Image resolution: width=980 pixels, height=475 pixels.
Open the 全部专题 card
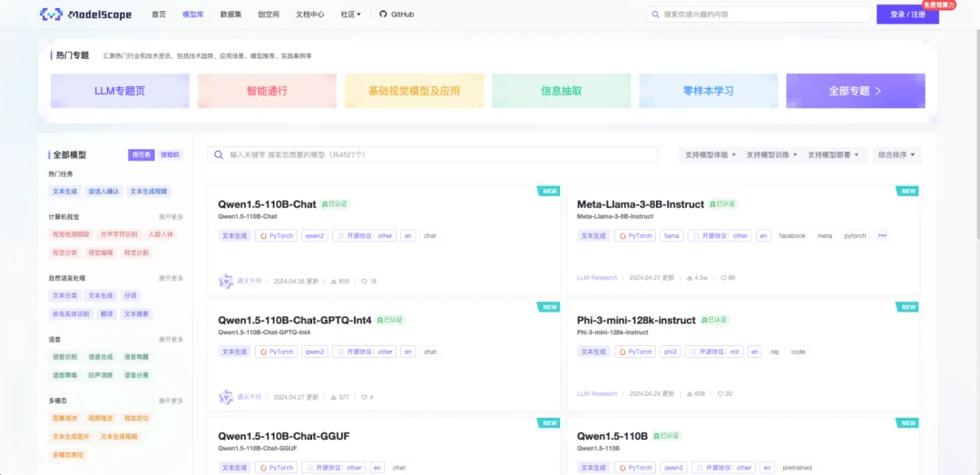[856, 91]
